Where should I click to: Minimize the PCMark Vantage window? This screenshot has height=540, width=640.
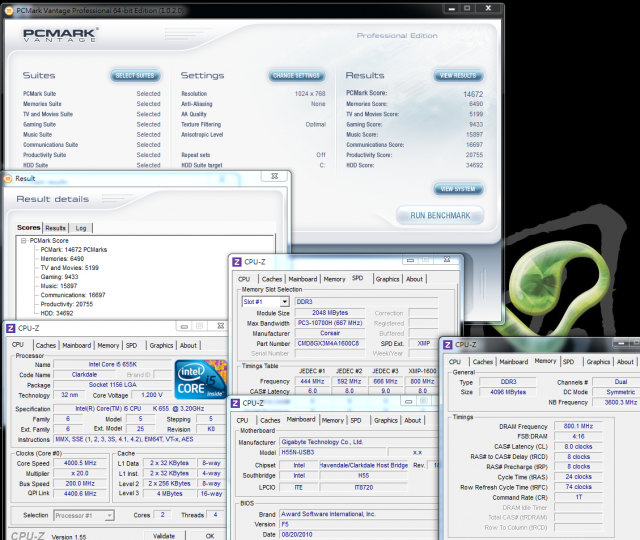[x=451, y=9]
